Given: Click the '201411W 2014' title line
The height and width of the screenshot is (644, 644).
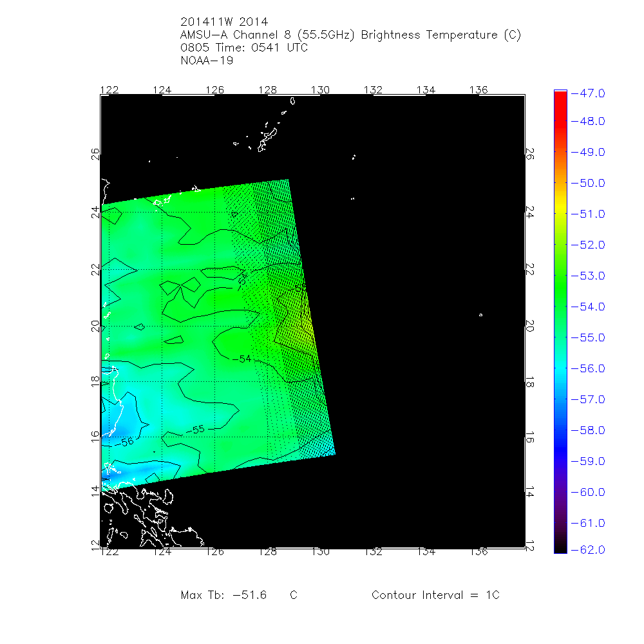Looking at the screenshot, I should (224, 22).
